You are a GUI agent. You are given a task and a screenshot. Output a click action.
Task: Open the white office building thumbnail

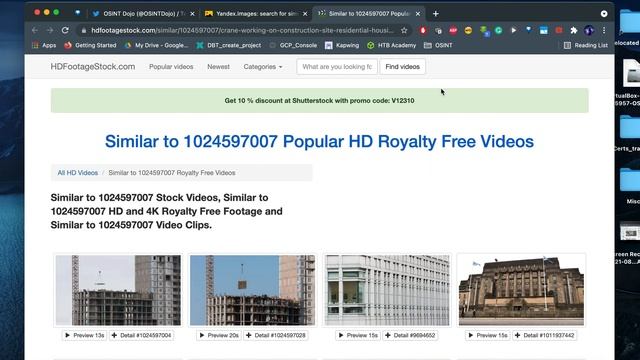coord(387,290)
